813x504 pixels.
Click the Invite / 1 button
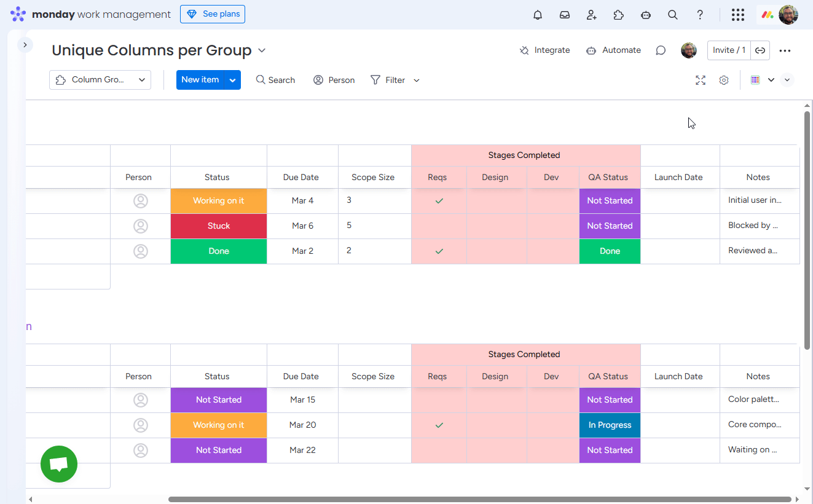[729, 50]
